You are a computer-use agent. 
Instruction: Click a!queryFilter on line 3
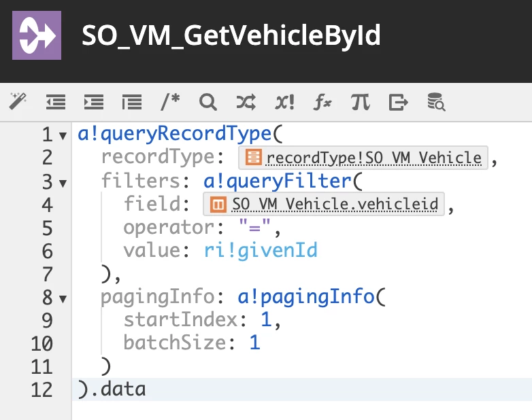(278, 181)
